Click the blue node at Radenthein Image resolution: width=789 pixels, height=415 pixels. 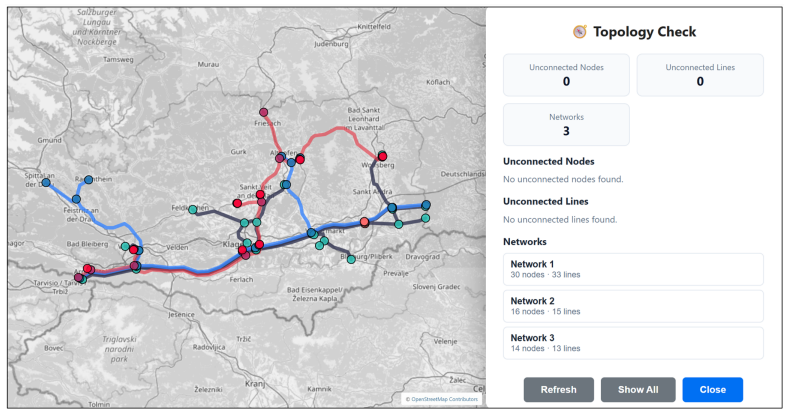coord(89,180)
